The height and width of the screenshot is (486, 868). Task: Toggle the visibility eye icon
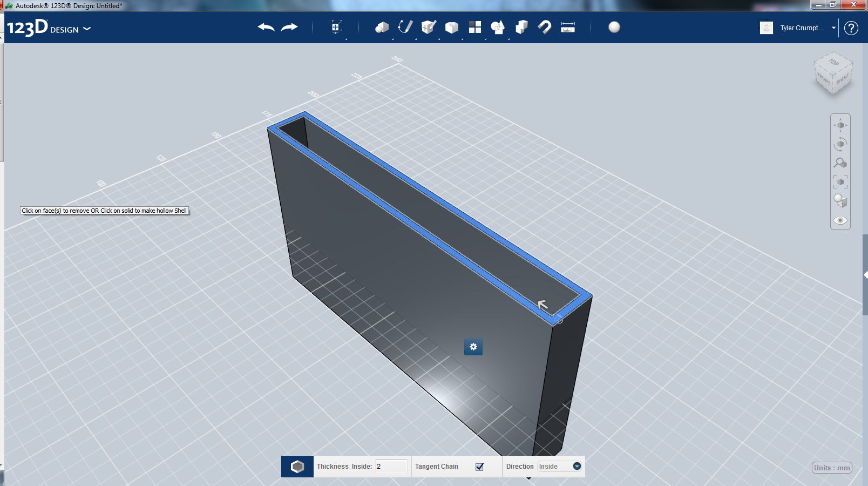click(x=840, y=220)
